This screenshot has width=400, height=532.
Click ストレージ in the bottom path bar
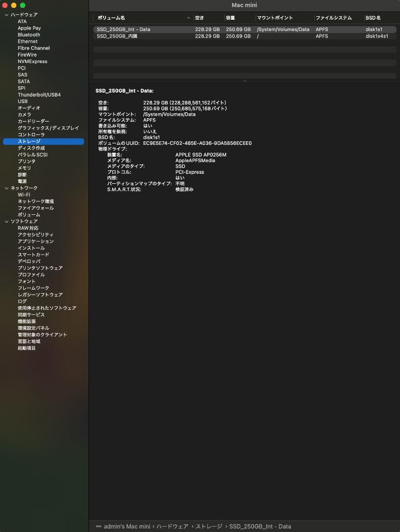pos(209,527)
